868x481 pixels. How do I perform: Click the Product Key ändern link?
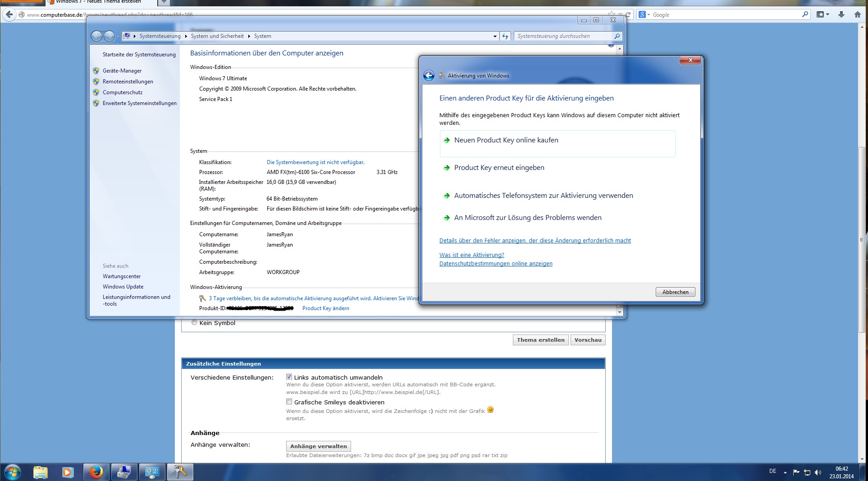point(326,308)
